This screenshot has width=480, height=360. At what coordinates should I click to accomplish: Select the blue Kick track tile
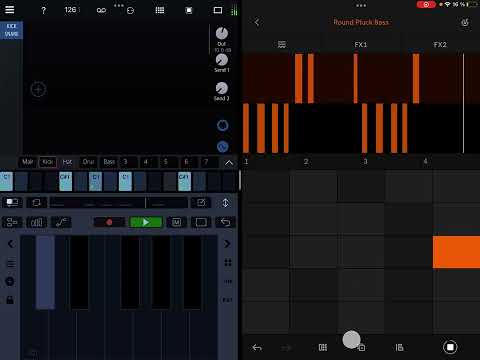(11, 30)
